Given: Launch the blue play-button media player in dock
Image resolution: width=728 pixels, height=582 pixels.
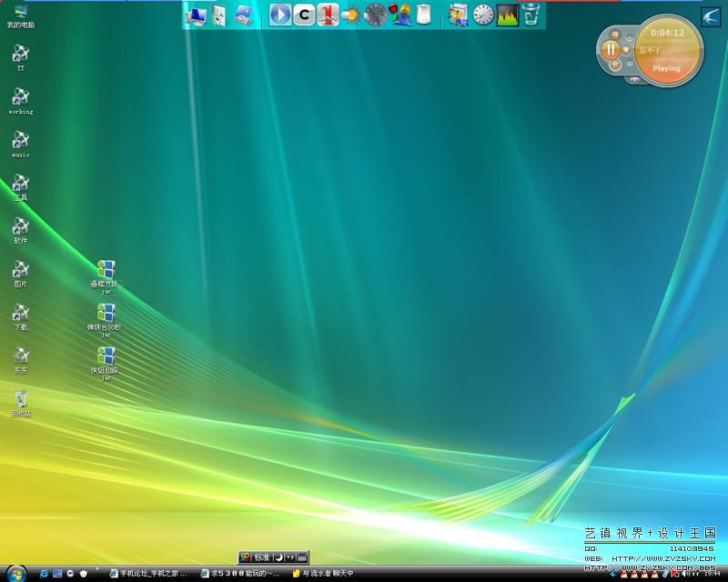Looking at the screenshot, I should tap(280, 15).
